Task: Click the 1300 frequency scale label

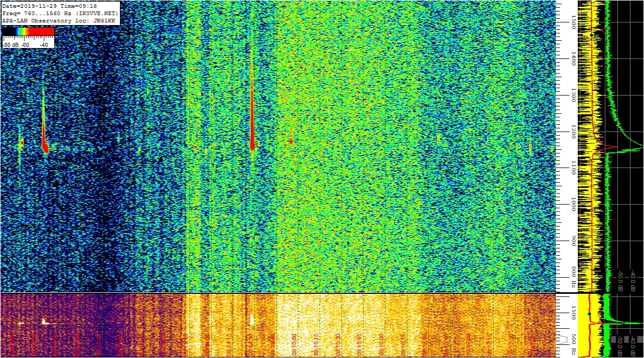Action: click(573, 95)
